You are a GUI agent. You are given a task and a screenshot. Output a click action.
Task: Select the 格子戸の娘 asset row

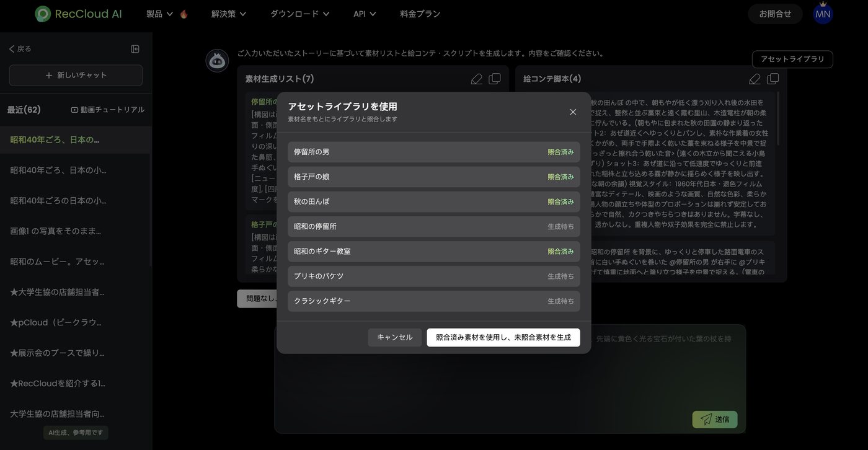434,177
